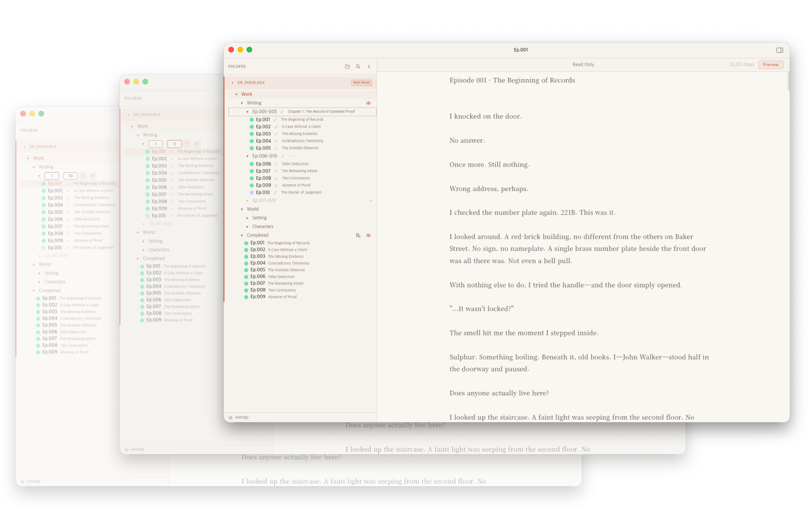The image size is (812, 508).
Task: Click pencil icon beside Ep.001-005 chapter group
Action: 282,112
